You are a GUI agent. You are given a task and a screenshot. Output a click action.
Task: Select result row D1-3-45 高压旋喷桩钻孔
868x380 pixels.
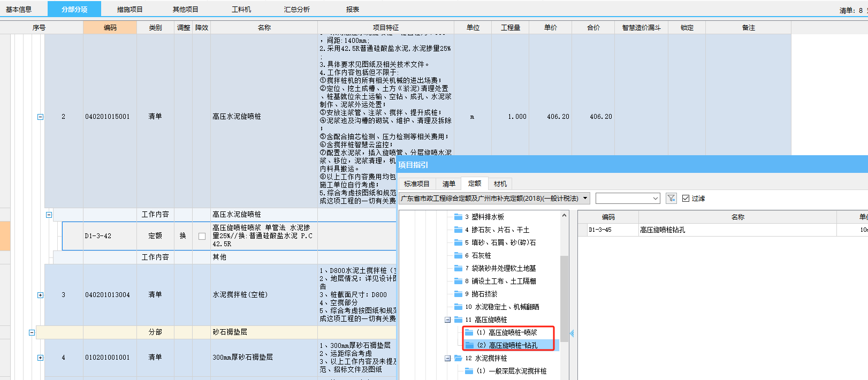[x=722, y=230]
